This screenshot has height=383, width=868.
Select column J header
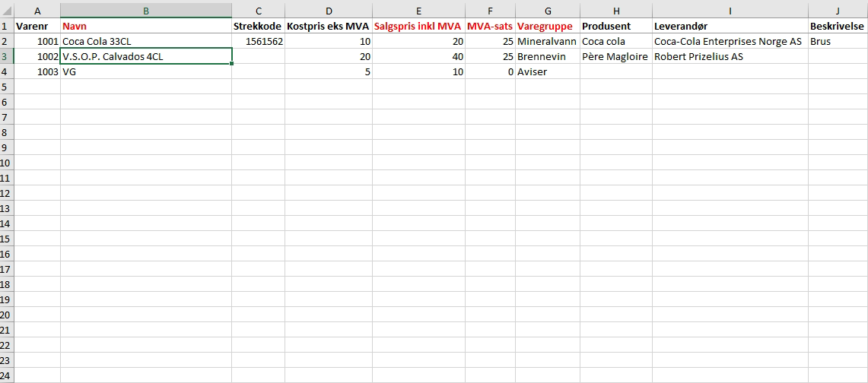(x=838, y=11)
